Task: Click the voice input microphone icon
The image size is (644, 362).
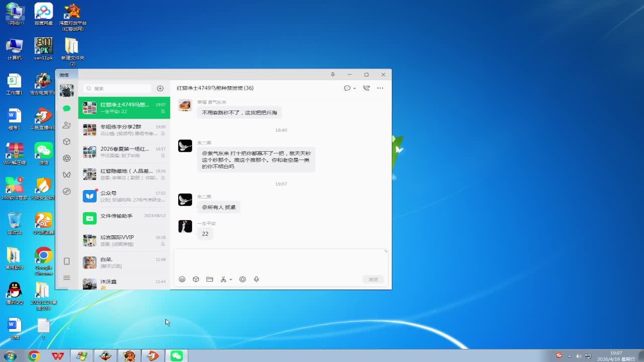Action: tap(257, 279)
